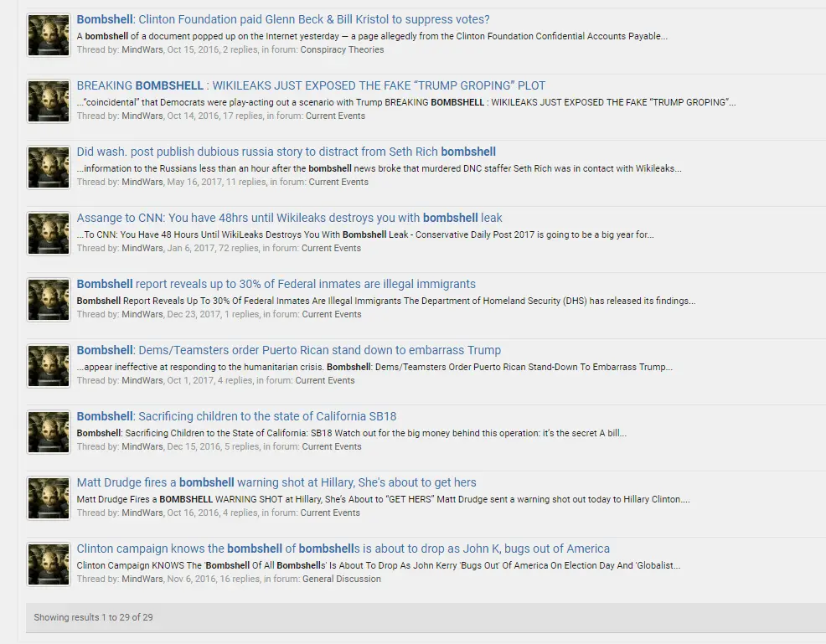Open MindWars avatar beside Trump Groping thread
Viewport: 826px width, 644px height.
(x=49, y=101)
